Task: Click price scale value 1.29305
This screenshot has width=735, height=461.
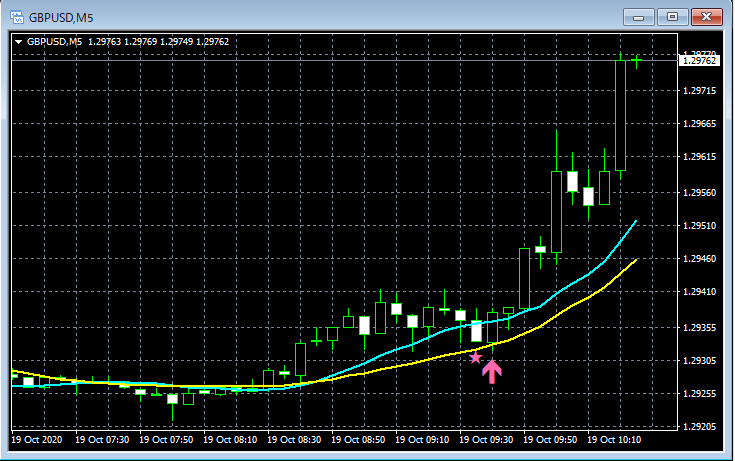Action: click(x=699, y=361)
